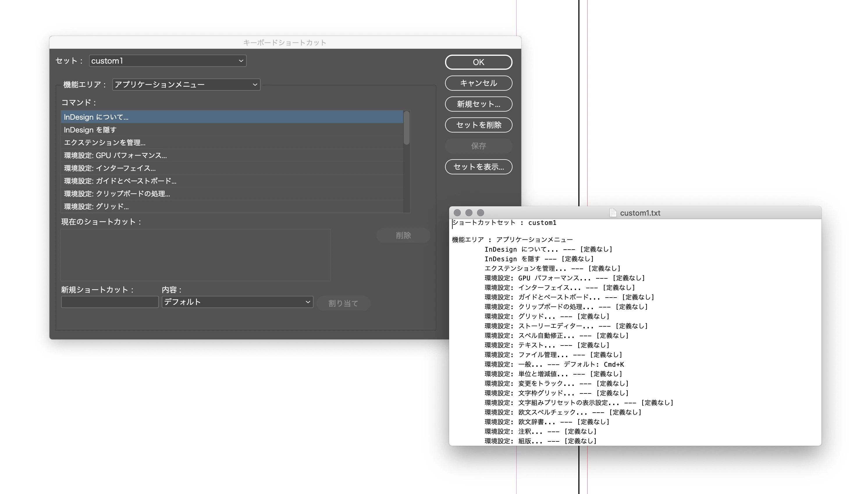
Task: Click the 新規セット... button
Action: point(478,104)
